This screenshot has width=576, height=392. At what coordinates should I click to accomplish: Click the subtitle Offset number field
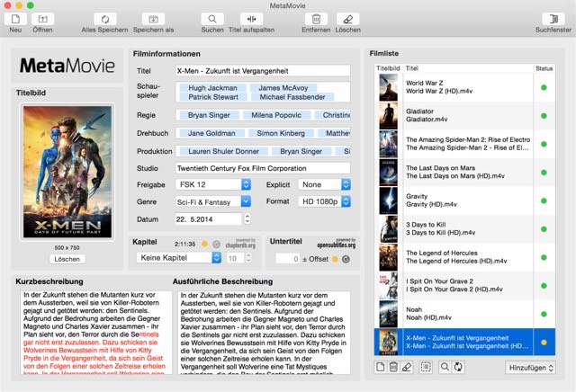click(288, 259)
